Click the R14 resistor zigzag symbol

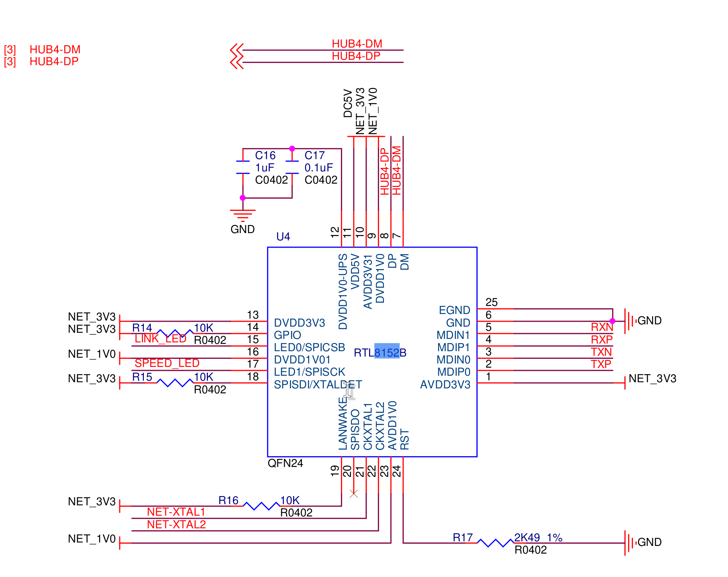175,333
